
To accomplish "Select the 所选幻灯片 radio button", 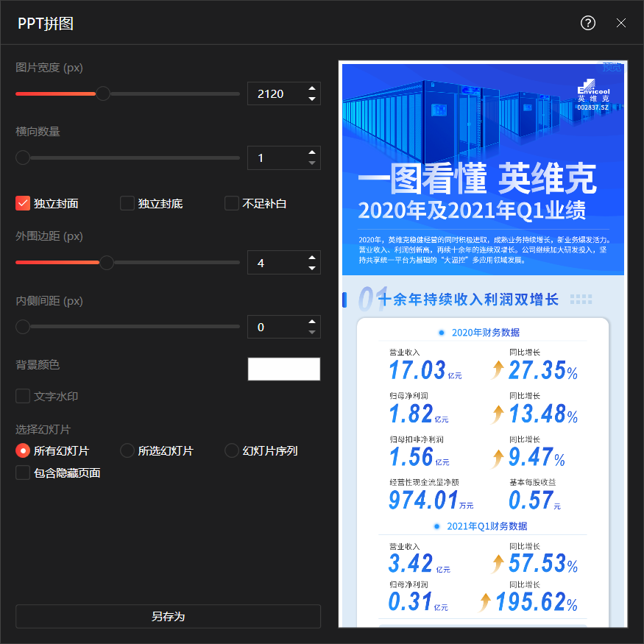I will [x=127, y=450].
